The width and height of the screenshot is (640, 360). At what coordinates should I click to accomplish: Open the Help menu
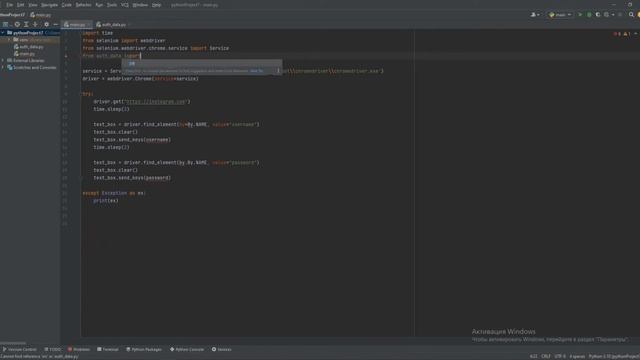(156, 5)
